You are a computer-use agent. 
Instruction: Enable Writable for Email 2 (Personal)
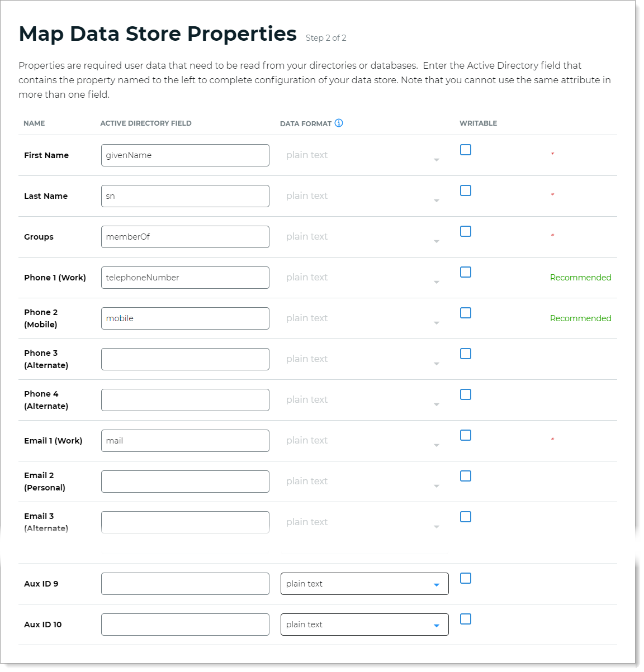(466, 476)
